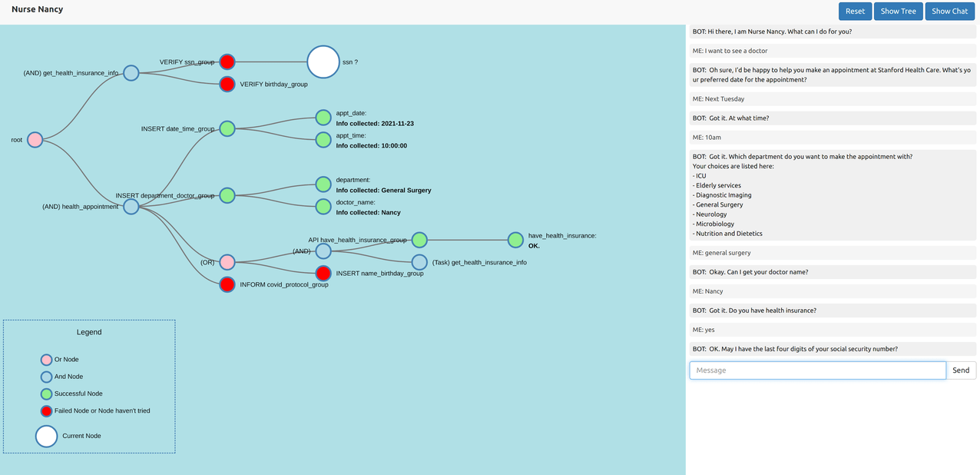The height and width of the screenshot is (475, 980).
Task: Click the red VERIFY birthday_group node
Action: pyautogui.click(x=227, y=84)
